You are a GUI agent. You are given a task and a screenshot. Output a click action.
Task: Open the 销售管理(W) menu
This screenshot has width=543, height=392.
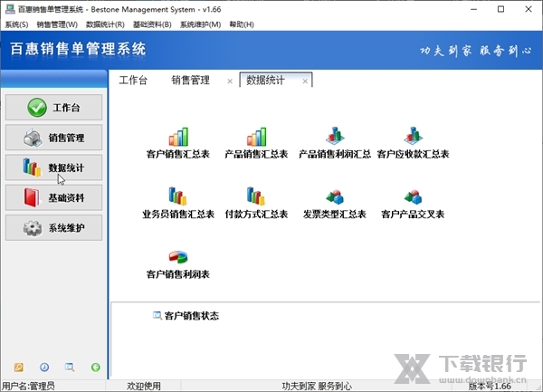[57, 24]
